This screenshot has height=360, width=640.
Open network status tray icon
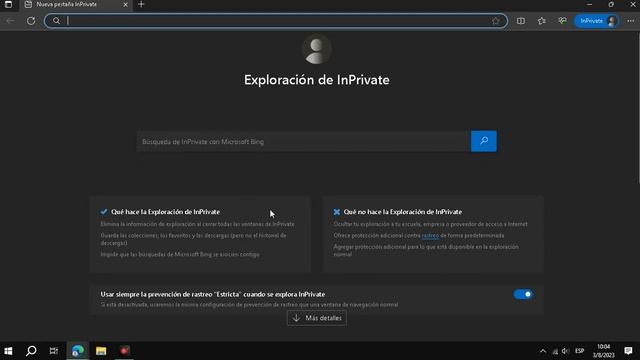click(x=555, y=351)
